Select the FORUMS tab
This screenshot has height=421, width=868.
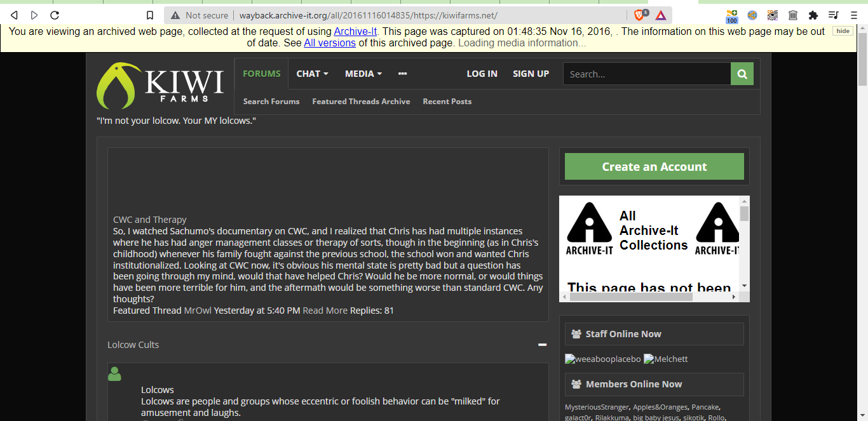261,74
